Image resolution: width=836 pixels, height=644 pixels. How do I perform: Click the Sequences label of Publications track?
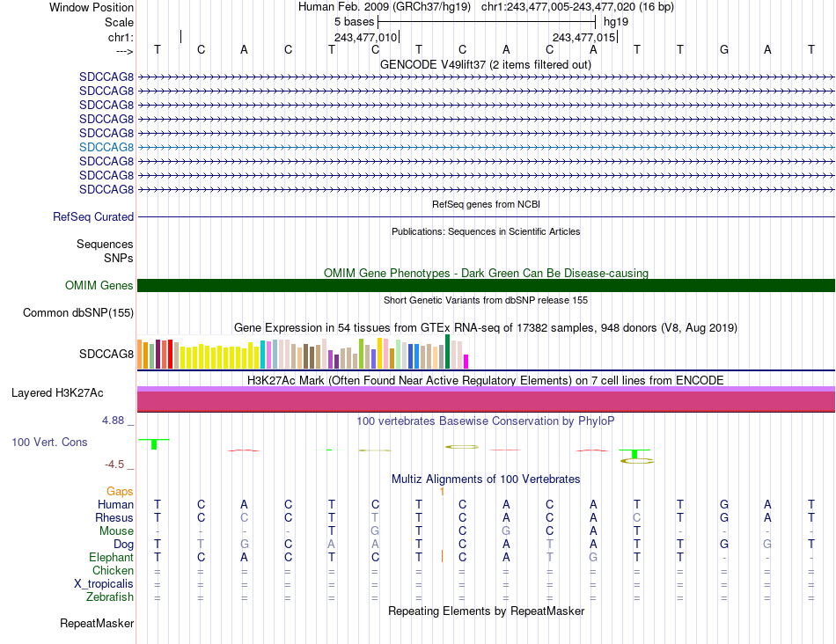click(x=105, y=245)
